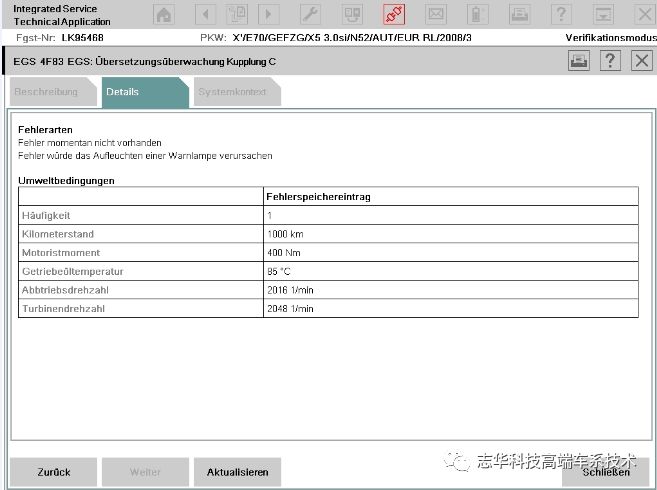Expand the top toolbar minimize-down arrow icon
This screenshot has height=490, width=657.
603,14
